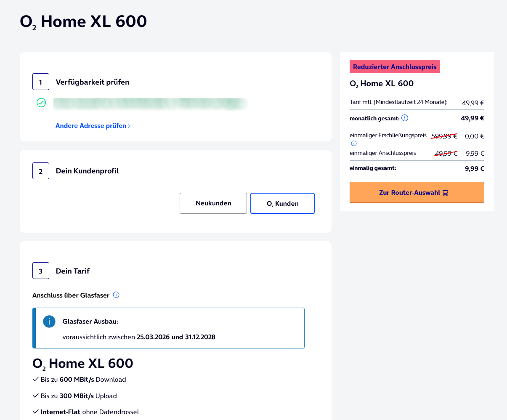Click Verfügbarkeit prüfen step heading
This screenshot has width=507, height=420.
(x=93, y=82)
